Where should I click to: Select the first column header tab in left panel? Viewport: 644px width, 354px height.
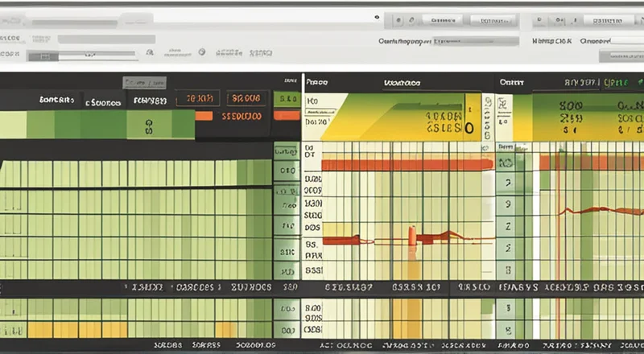click(57, 101)
